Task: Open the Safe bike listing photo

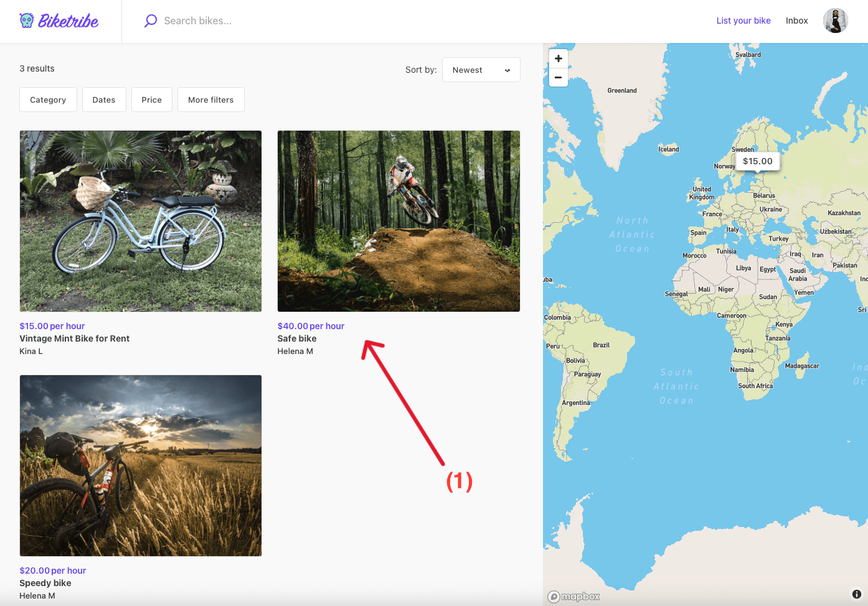Action: point(399,221)
